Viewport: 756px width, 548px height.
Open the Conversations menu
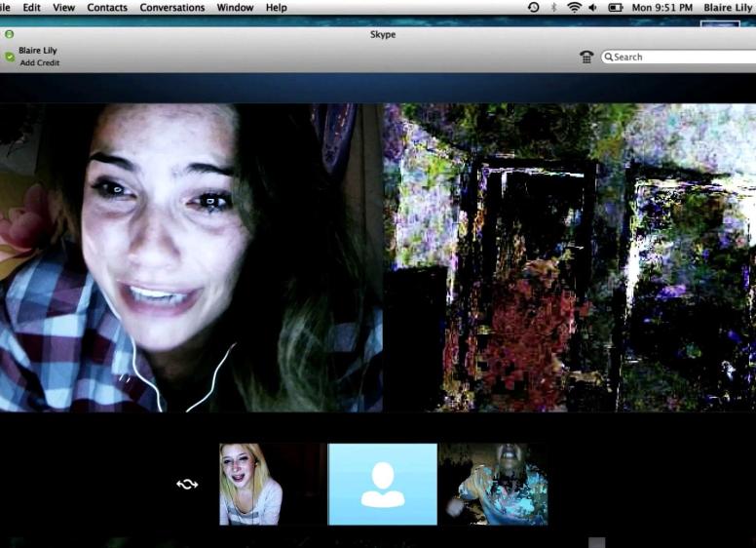click(x=172, y=8)
